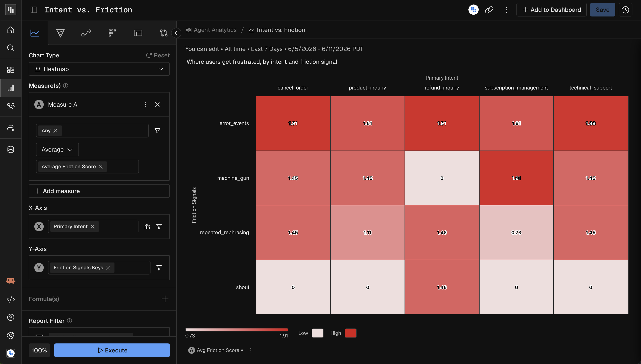Open the more options menu in header

click(x=506, y=10)
